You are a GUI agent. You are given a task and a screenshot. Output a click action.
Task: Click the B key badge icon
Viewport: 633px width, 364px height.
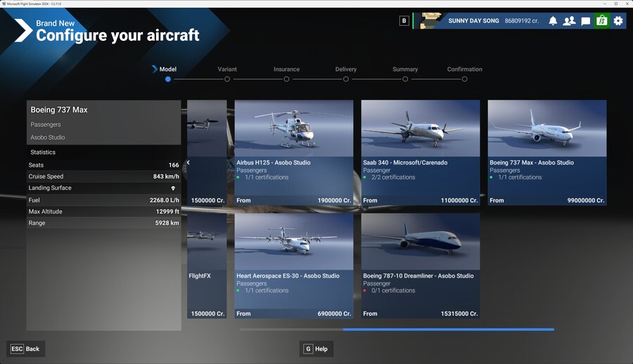click(404, 21)
